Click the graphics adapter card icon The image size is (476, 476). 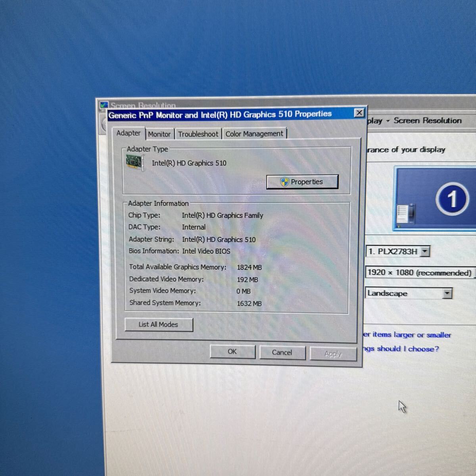tap(135, 162)
